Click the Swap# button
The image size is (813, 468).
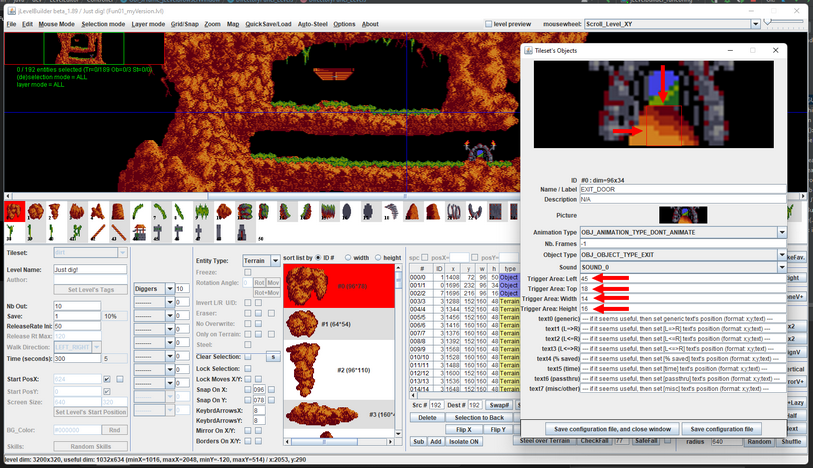tap(499, 405)
